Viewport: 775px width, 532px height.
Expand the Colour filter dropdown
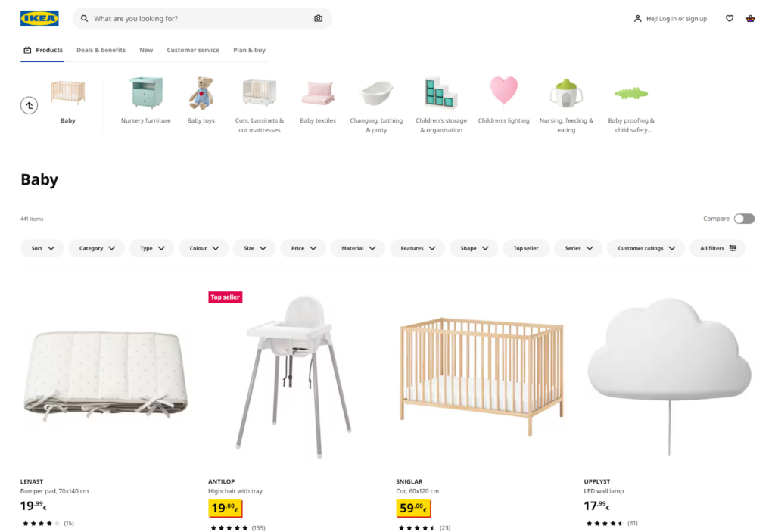[204, 248]
